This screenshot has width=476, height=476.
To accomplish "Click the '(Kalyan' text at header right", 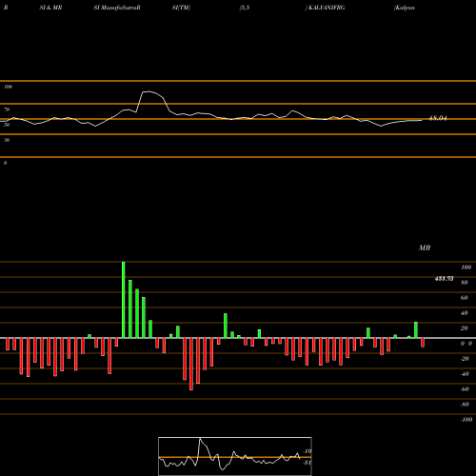I will click(405, 8).
